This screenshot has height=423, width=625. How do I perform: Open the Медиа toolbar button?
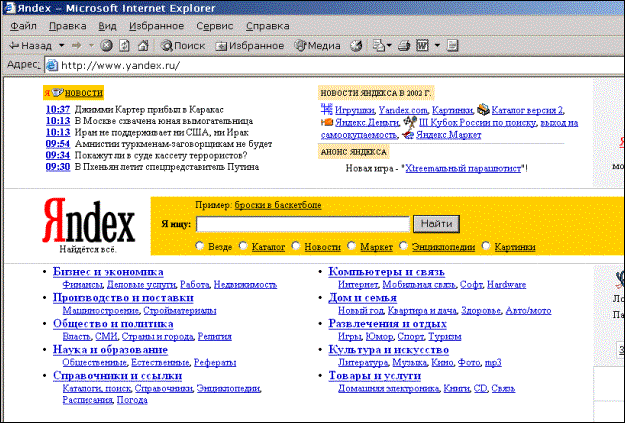coord(317,46)
